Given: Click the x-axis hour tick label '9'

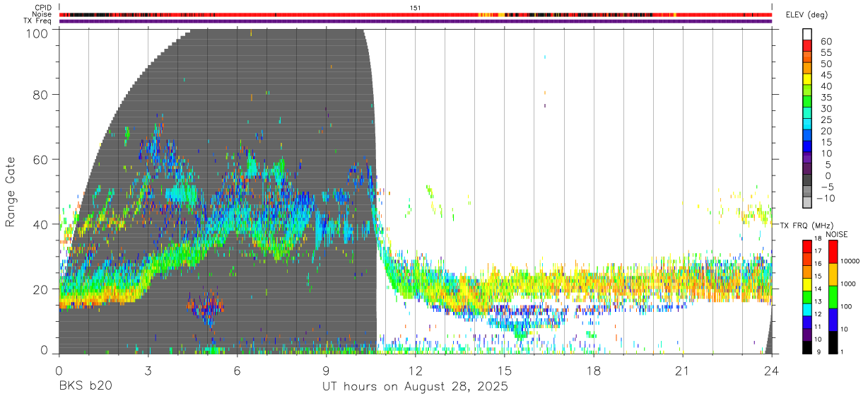Looking at the screenshot, I should click(x=326, y=371).
